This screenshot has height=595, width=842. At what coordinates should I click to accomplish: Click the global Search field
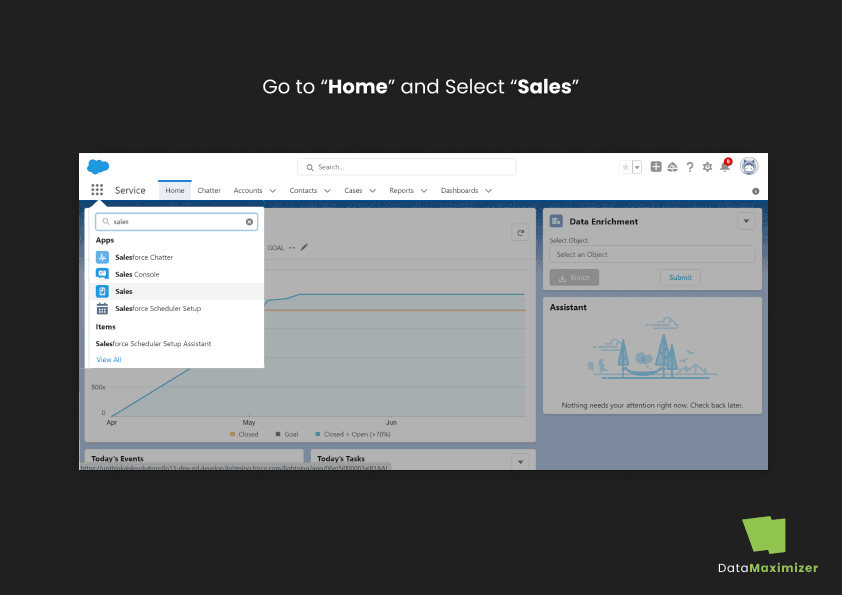[x=407, y=167]
